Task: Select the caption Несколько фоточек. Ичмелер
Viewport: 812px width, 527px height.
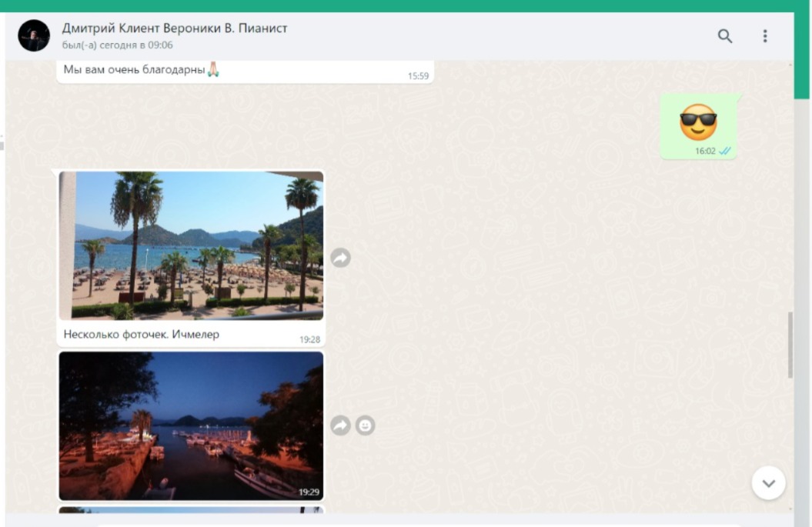Action: [142, 335]
